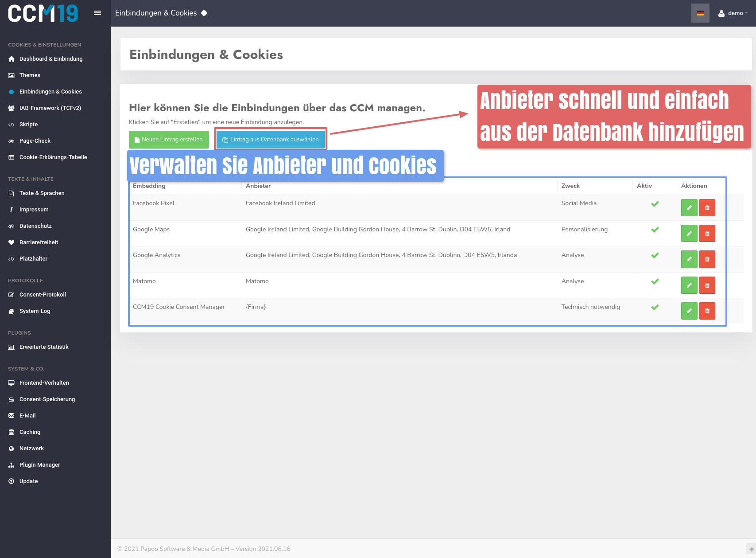
Task: Edit the Google Analytics entry
Action: pos(689,259)
